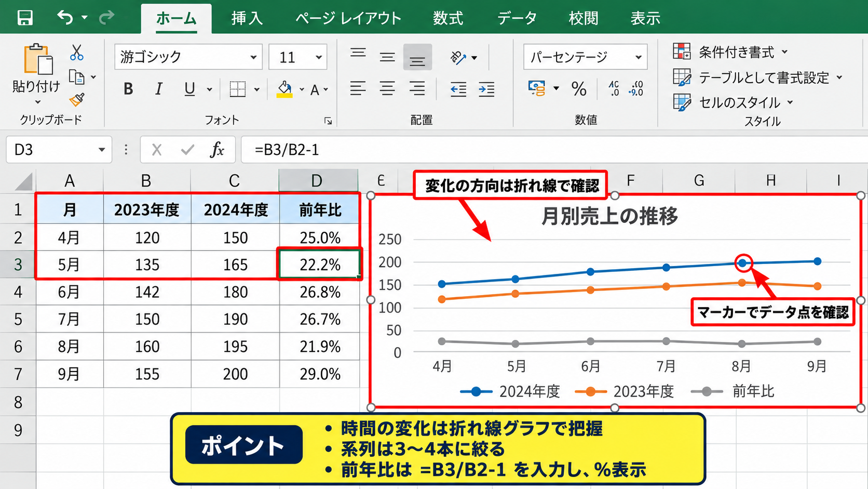Click the Copy icon
Screen dimensions: 868x489
[x=77, y=77]
